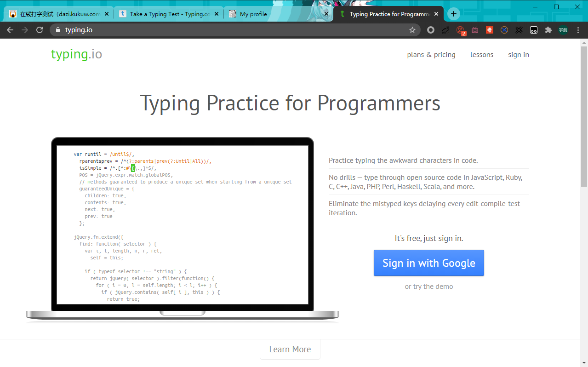Open the Extensions puzzle menu
Viewport: 588px width, 367px height.
tap(548, 30)
